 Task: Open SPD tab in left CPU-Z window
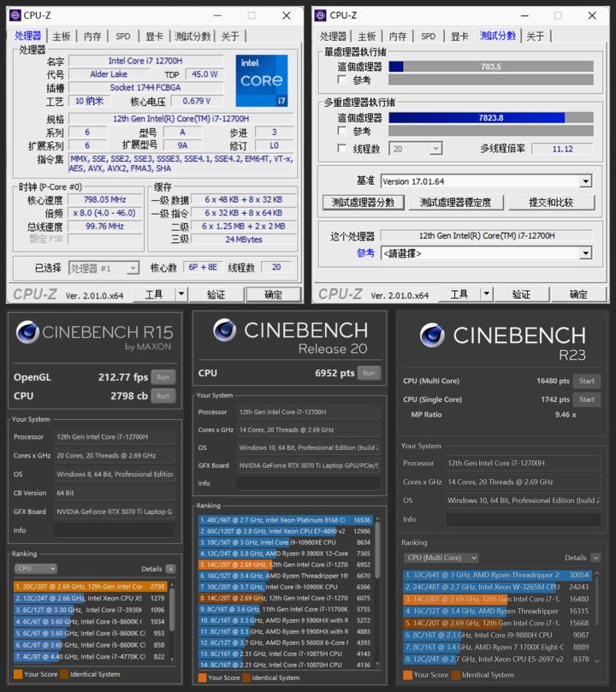(x=122, y=36)
